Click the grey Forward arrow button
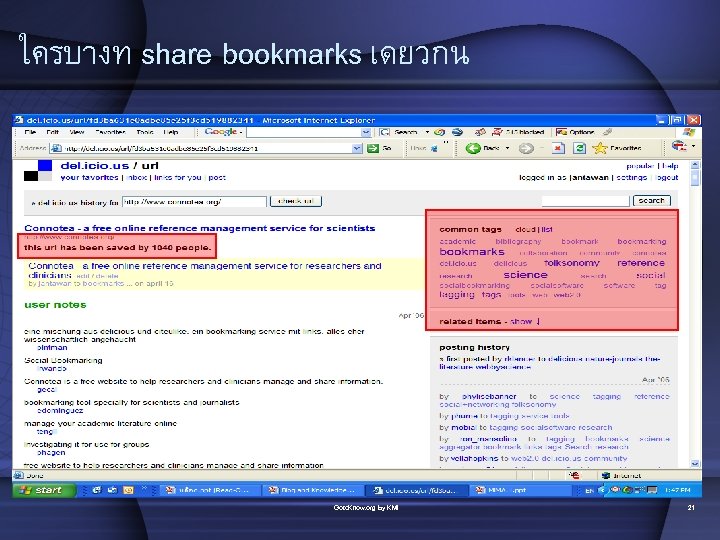This screenshot has width=720, height=540. [526, 148]
